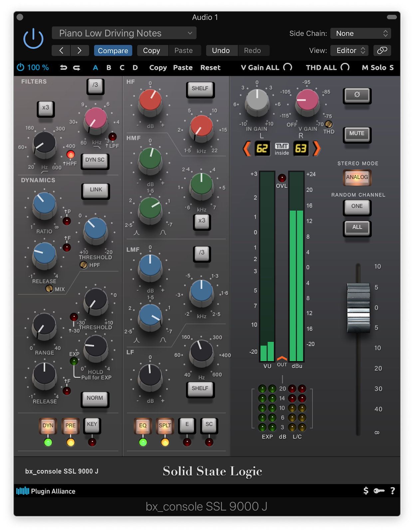This screenshot has width=414, height=532.
Task: Open help with the question mark icon
Action: click(x=393, y=491)
